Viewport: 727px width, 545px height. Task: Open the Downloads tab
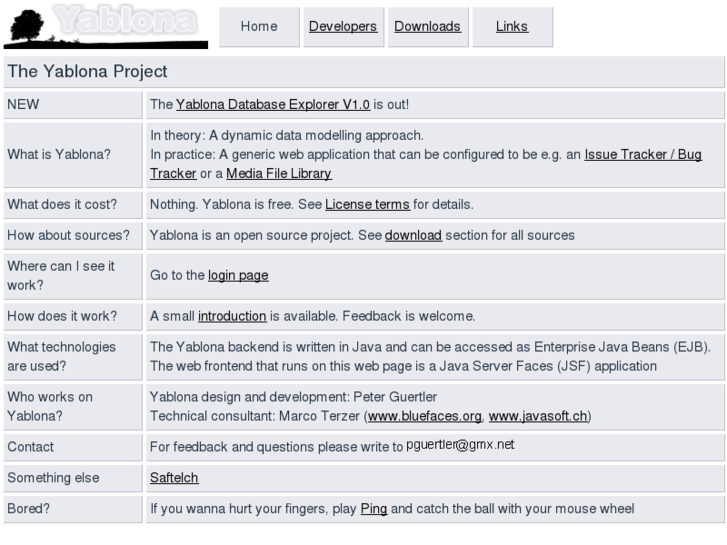tap(427, 26)
